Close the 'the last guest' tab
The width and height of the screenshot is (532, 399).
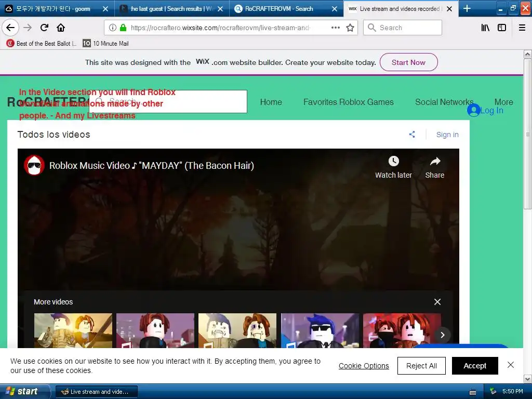click(220, 9)
